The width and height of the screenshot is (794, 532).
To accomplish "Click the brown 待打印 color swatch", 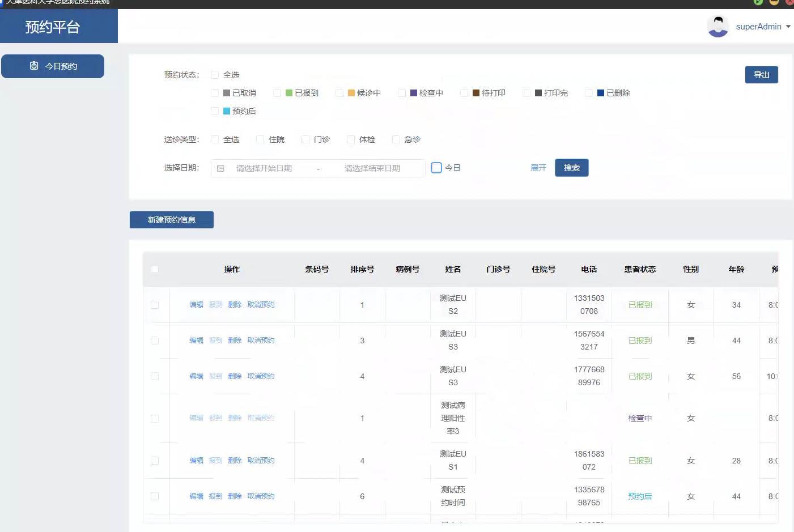I will (476, 93).
